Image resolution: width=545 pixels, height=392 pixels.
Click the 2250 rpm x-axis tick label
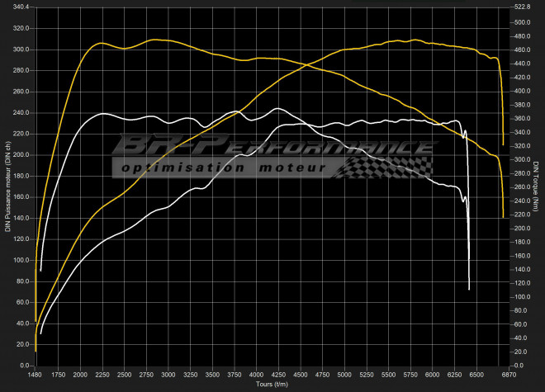(102, 375)
